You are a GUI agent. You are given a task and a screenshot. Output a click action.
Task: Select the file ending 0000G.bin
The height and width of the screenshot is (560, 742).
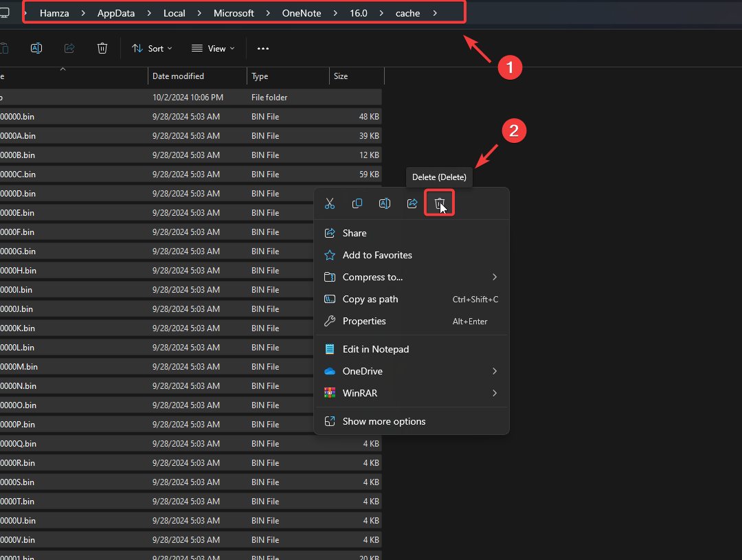tap(157, 251)
